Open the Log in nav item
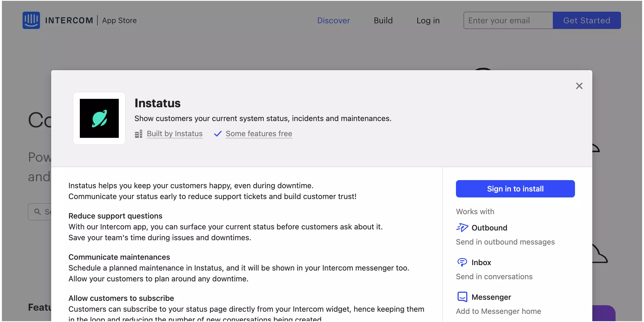644x322 pixels. pos(428,21)
